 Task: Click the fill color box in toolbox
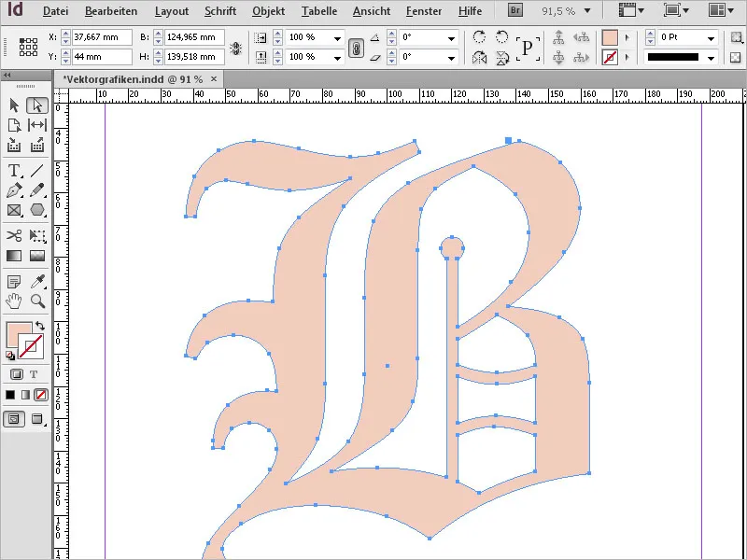point(17,333)
